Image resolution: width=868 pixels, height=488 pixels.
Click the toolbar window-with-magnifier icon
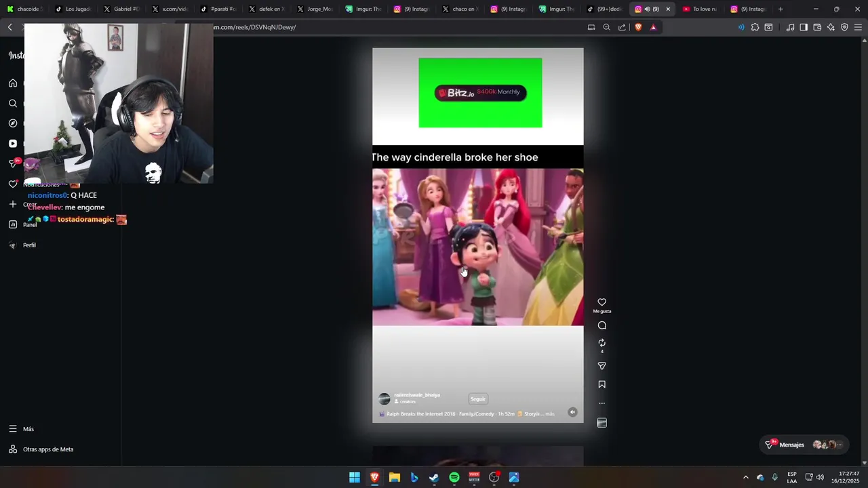point(768,27)
